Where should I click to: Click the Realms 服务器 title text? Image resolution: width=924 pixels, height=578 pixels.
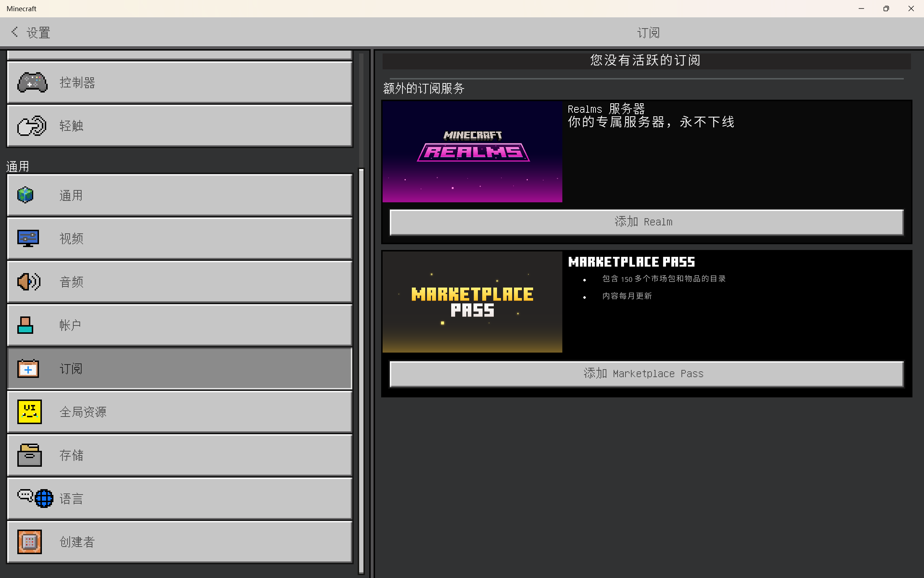[606, 109]
